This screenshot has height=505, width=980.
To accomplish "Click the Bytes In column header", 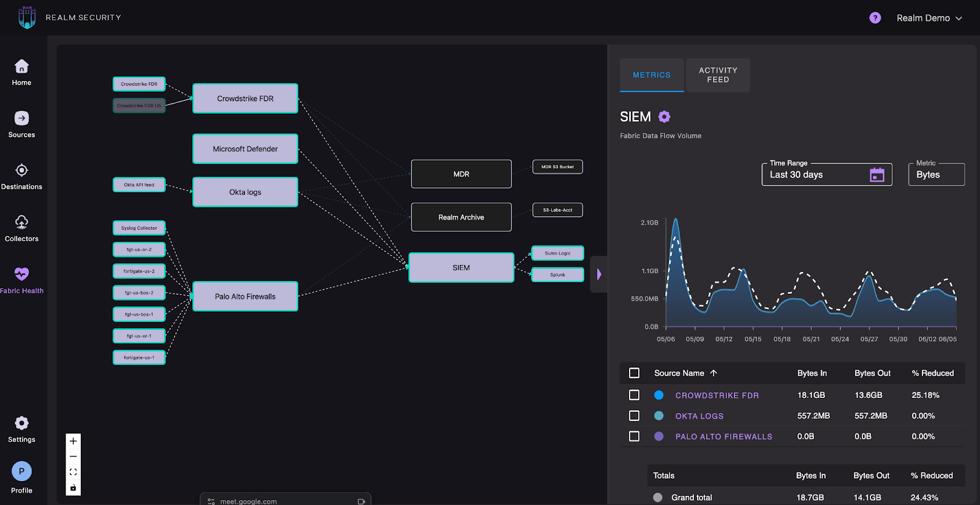I will tap(812, 373).
